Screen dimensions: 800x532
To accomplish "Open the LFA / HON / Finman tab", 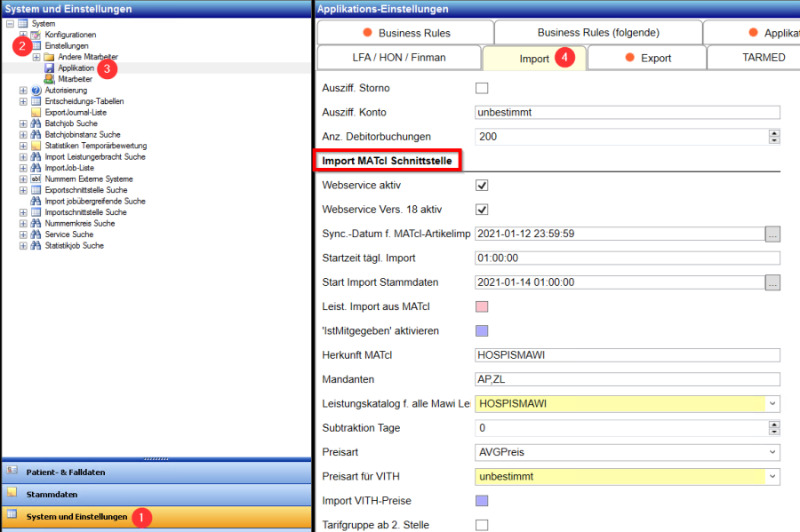I will click(398, 58).
